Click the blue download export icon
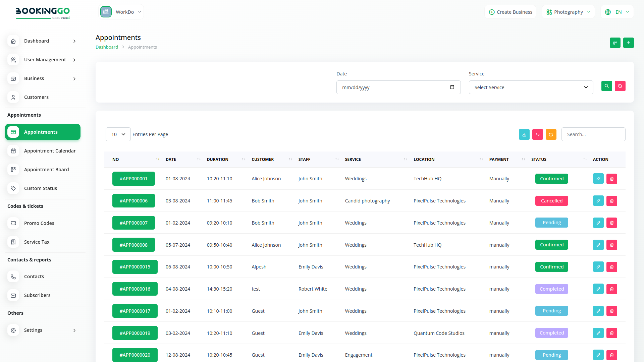 (524, 134)
